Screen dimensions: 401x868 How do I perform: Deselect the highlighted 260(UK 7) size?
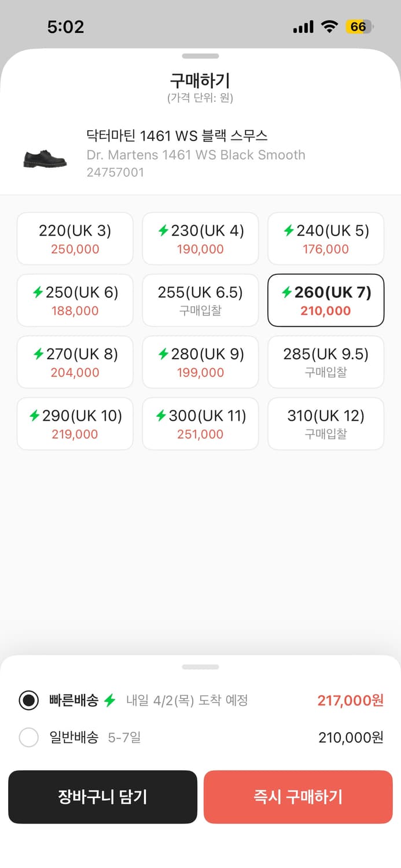pyautogui.click(x=325, y=300)
